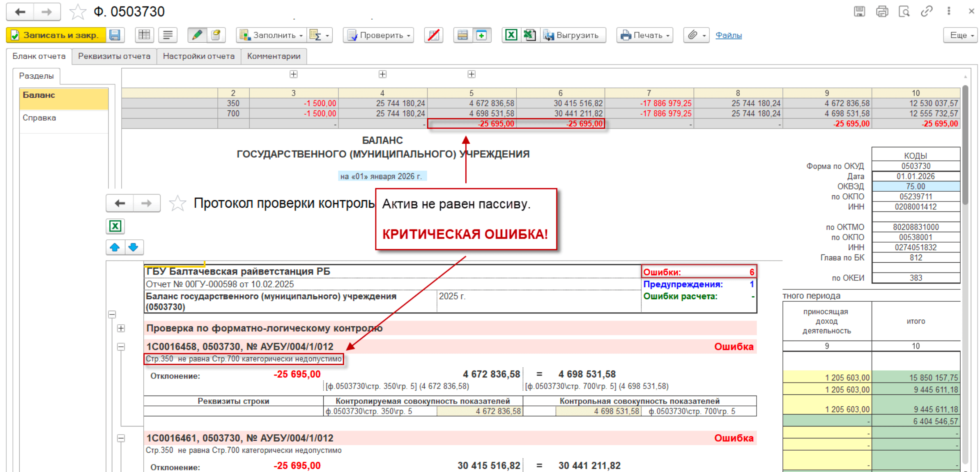980x472 pixels.
Task: Toggle the favorite star of the Протокол window
Action: pos(177,204)
